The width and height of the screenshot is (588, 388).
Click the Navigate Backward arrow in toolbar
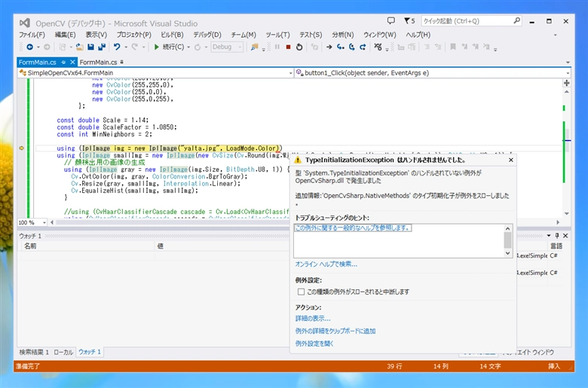(x=29, y=47)
